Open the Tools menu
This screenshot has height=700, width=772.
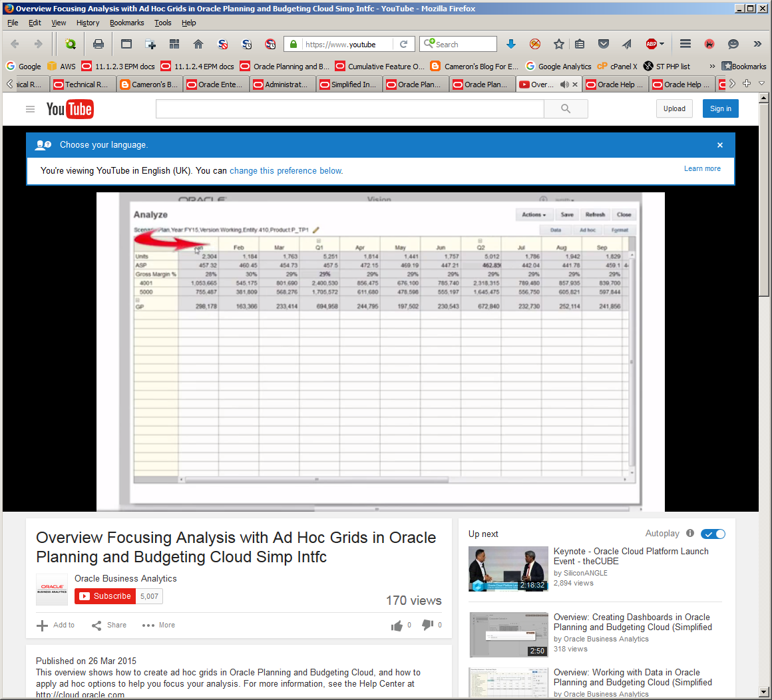(x=162, y=23)
